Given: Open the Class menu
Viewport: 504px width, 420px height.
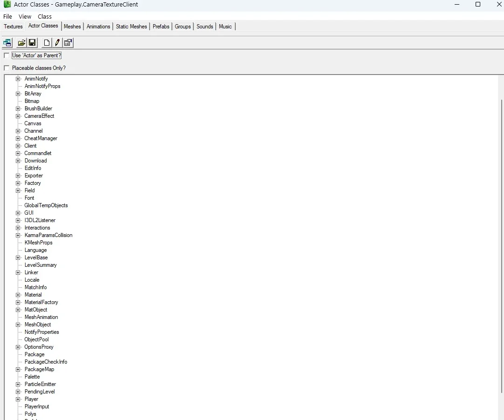Looking at the screenshot, I should coord(45,16).
